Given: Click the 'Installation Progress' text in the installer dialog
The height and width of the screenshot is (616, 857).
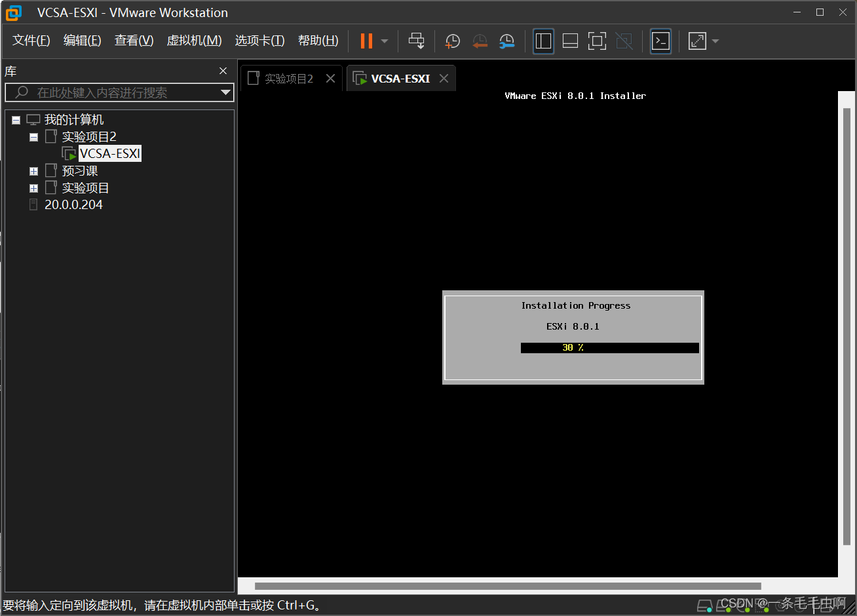Looking at the screenshot, I should tap(576, 305).
